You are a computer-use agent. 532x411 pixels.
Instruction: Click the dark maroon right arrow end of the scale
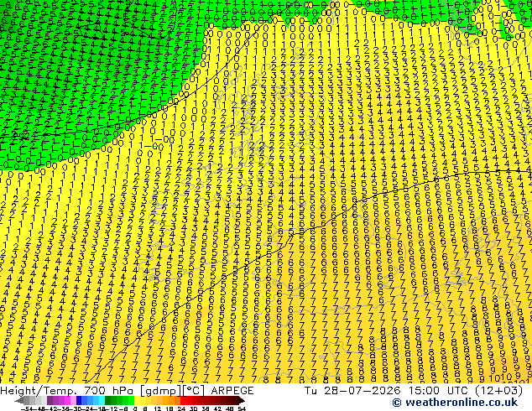(x=242, y=401)
